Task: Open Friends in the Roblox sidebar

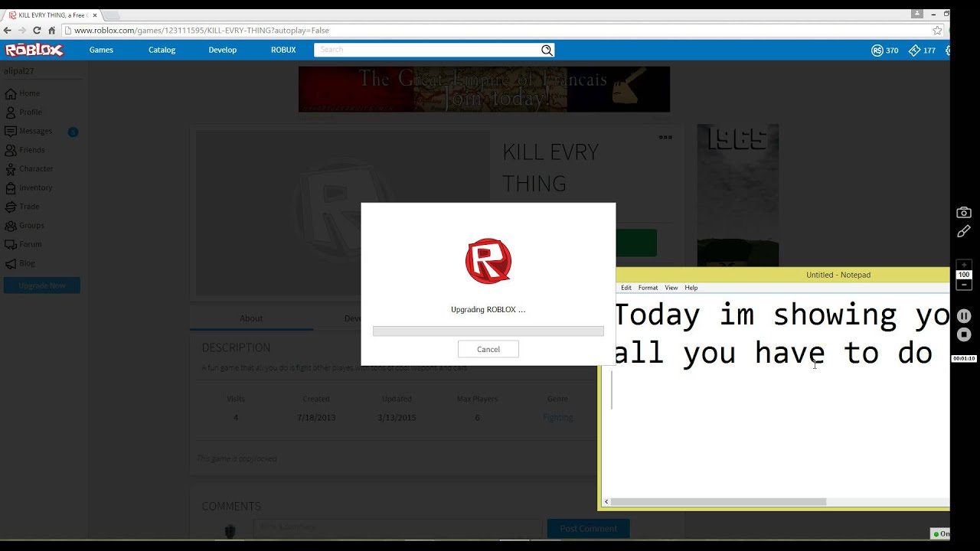Action: point(24,150)
